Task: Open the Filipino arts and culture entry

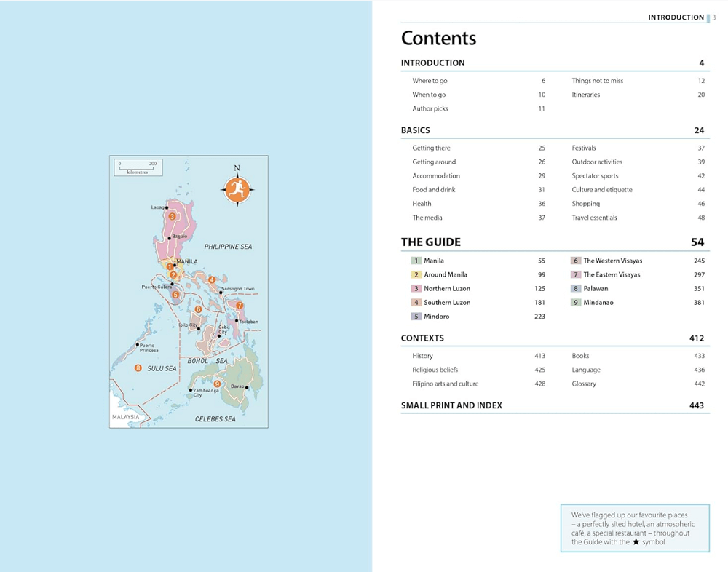Action: click(x=445, y=384)
